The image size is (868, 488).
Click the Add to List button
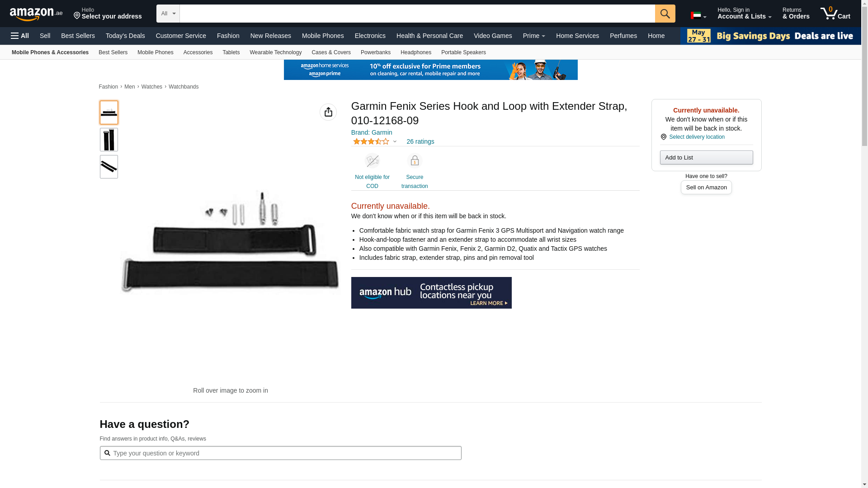coord(706,157)
